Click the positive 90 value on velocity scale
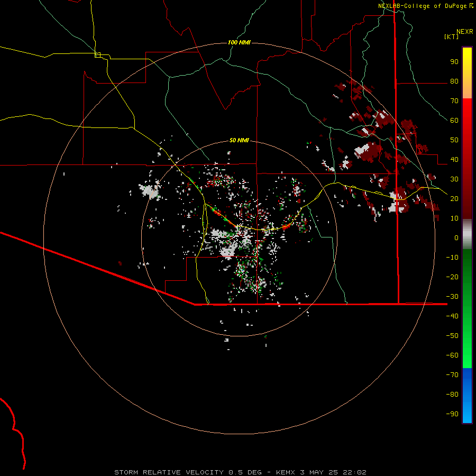This screenshot has height=476, width=476. pos(454,62)
